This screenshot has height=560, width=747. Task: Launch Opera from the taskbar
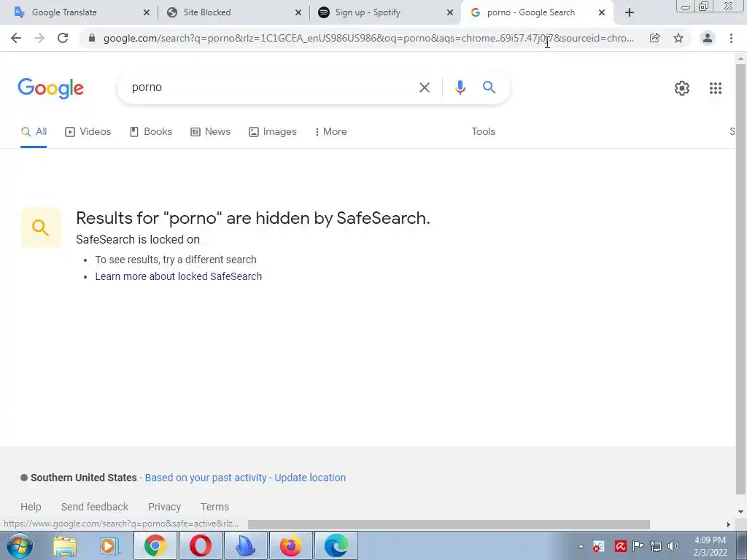pos(200,545)
